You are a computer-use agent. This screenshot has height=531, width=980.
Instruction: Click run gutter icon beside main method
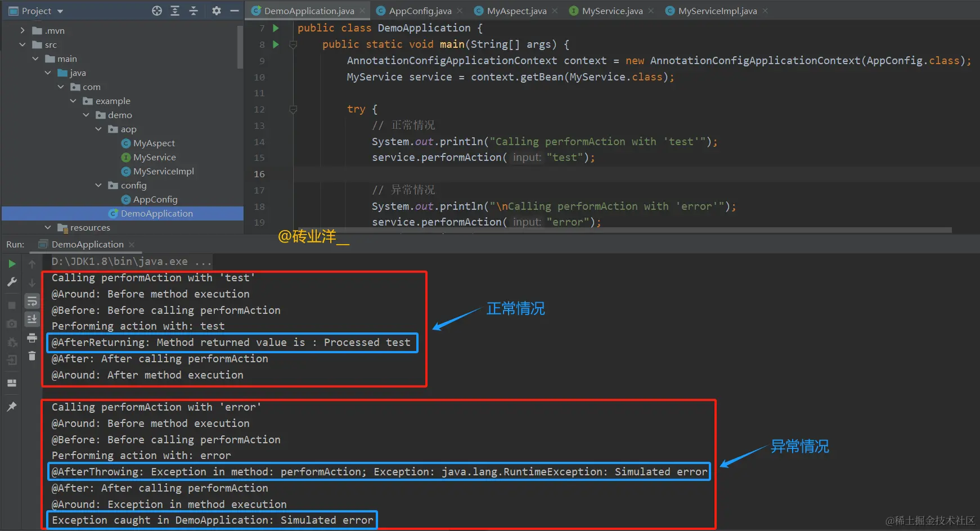click(276, 44)
